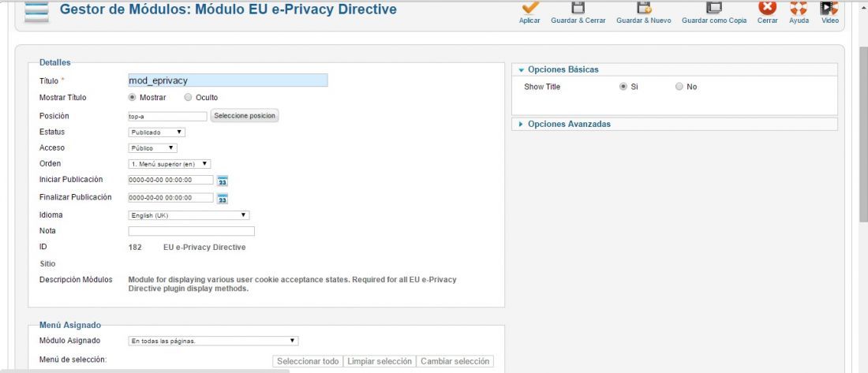Click the Seleccionar todo button
868x373 pixels.
click(308, 361)
